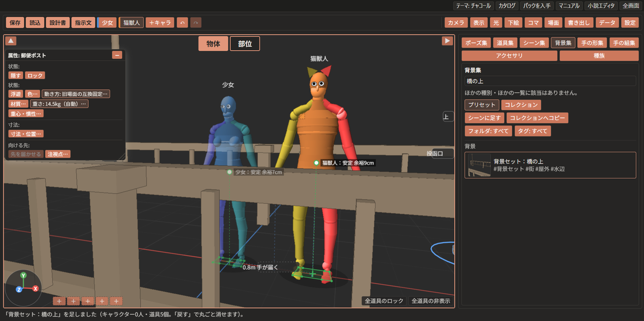Screen dimensions: 644x321
Task: Click the redo arrow icon
Action: point(196,22)
